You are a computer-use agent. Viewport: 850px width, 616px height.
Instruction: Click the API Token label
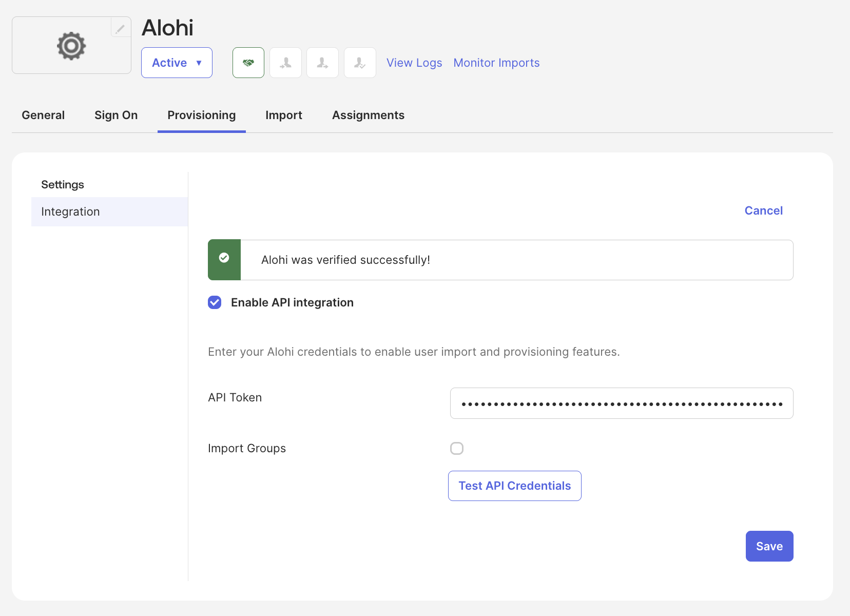235,397
